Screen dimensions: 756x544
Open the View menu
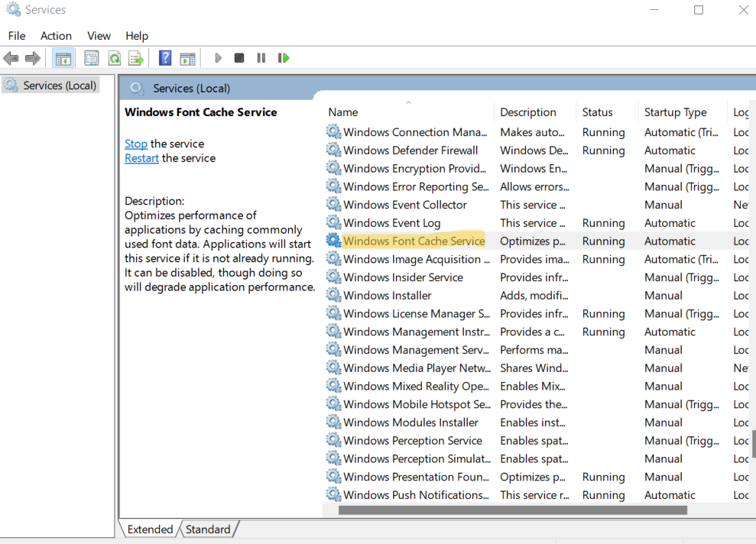(x=99, y=36)
